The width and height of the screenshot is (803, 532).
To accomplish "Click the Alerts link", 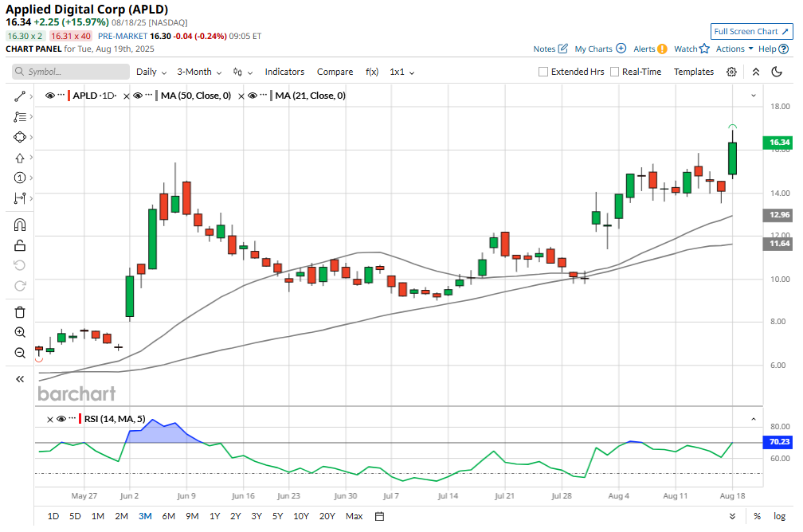I will (x=644, y=49).
